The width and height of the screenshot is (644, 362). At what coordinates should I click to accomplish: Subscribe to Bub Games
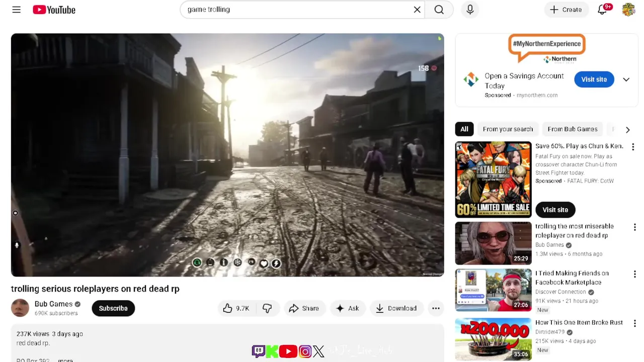click(x=113, y=308)
